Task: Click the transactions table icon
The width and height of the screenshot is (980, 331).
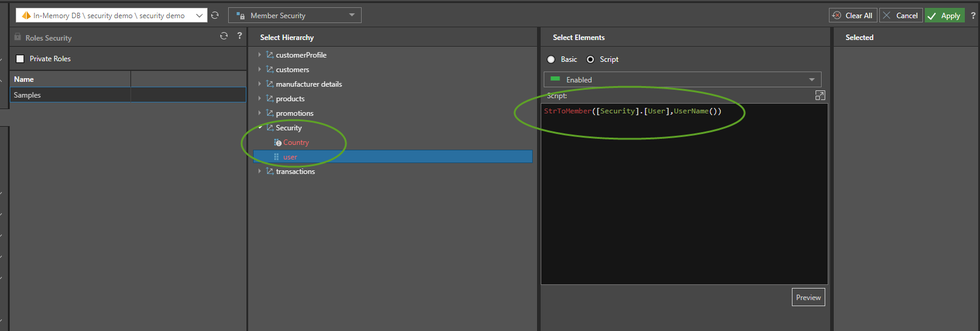Action: (x=269, y=171)
